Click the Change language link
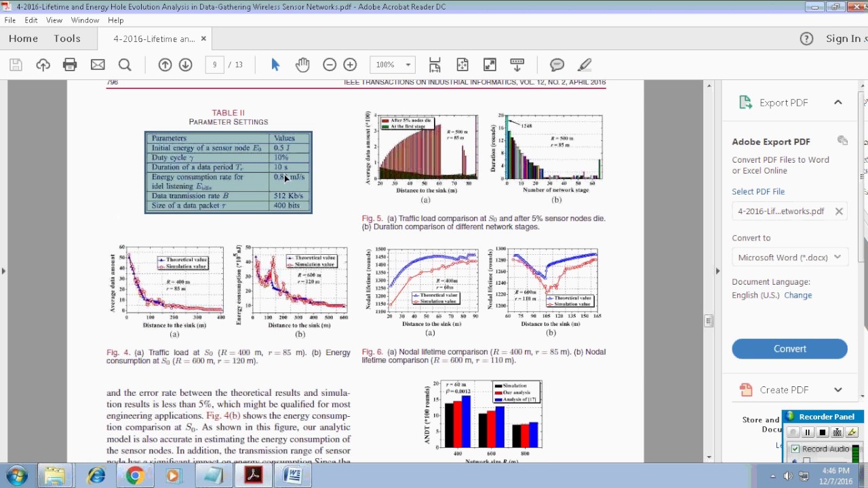This screenshot has height=488, width=868. pyautogui.click(x=797, y=296)
